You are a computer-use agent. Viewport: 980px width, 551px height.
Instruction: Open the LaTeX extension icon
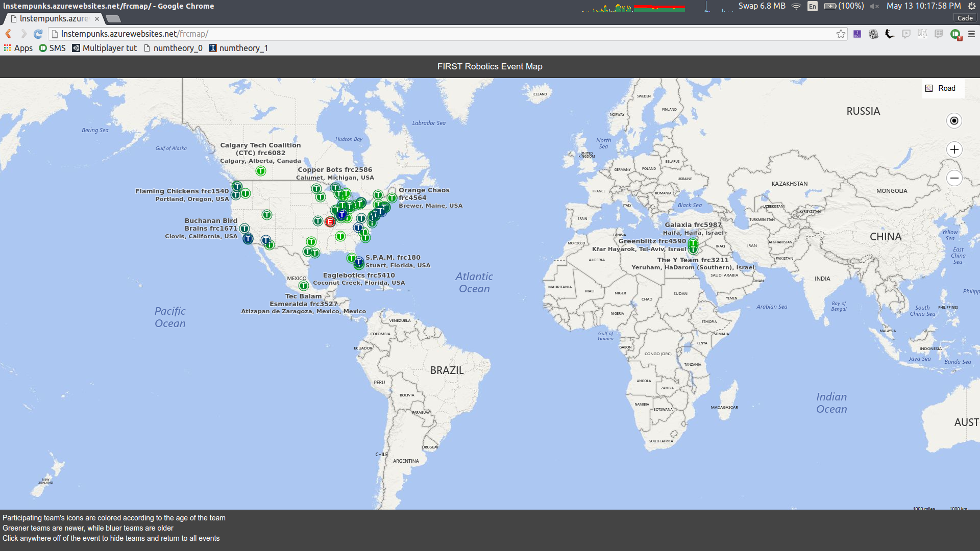point(922,34)
